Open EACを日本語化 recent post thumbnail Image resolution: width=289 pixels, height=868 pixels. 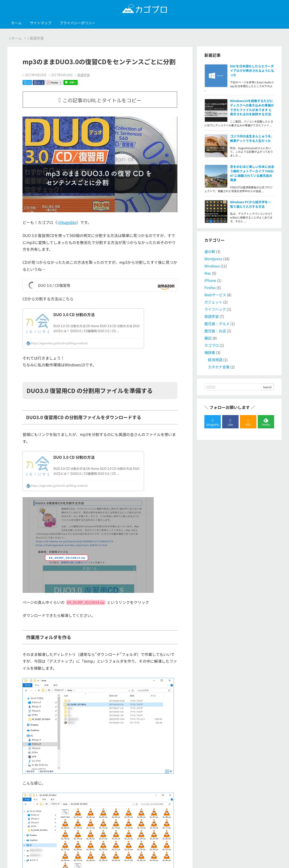pyautogui.click(x=216, y=76)
